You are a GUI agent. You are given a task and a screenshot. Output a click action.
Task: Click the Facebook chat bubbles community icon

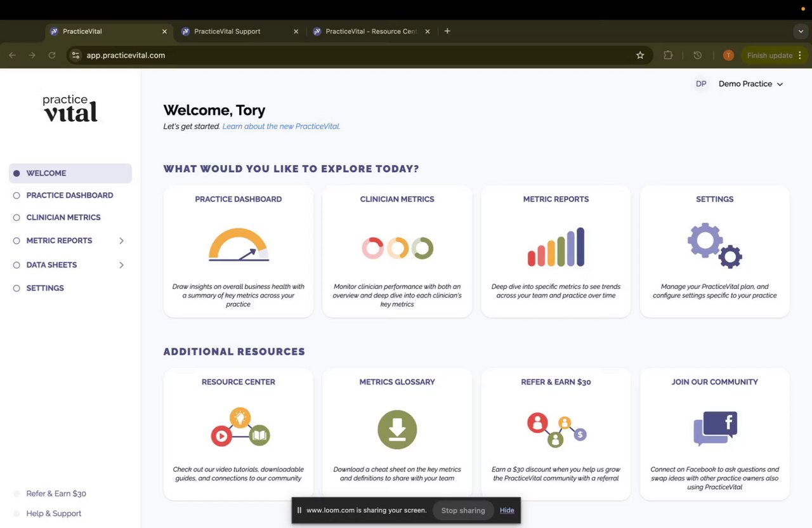tap(715, 428)
